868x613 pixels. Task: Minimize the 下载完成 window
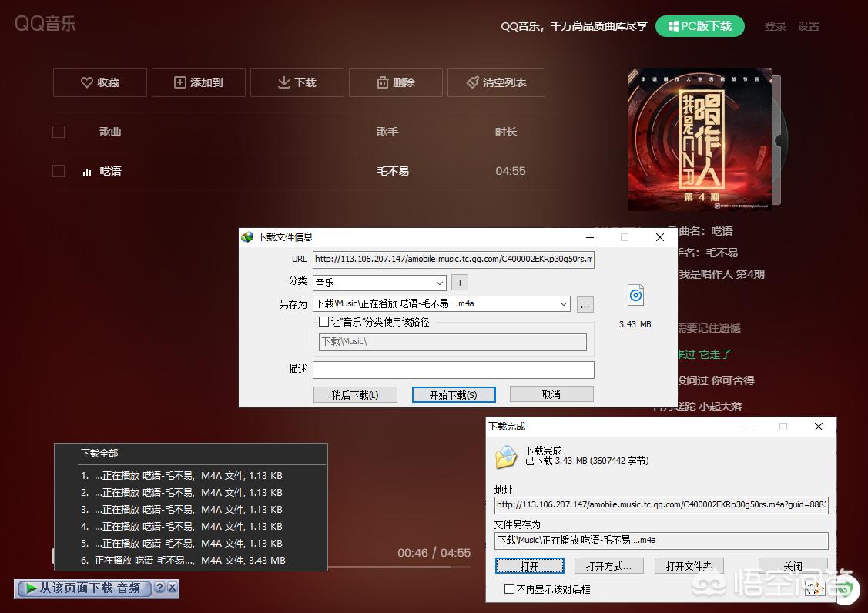tap(749, 427)
